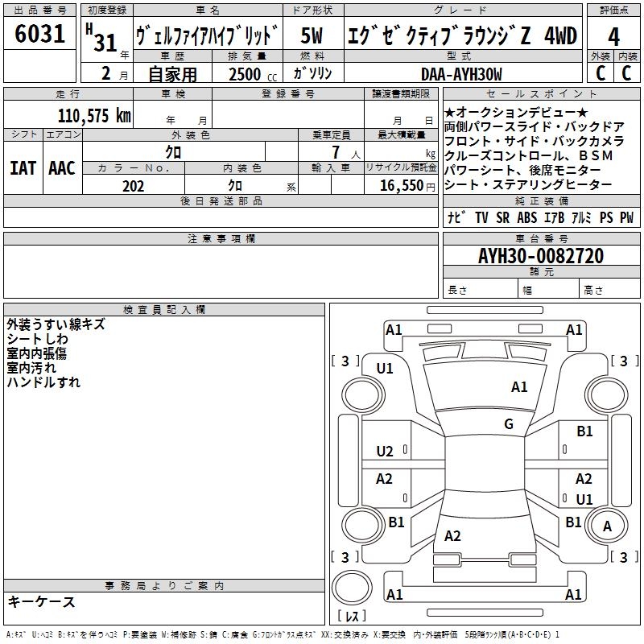Image resolution: width=644 pixels, height=644 pixels.
Task: Select the G windshield mark on the car diagram
Action: (x=509, y=423)
